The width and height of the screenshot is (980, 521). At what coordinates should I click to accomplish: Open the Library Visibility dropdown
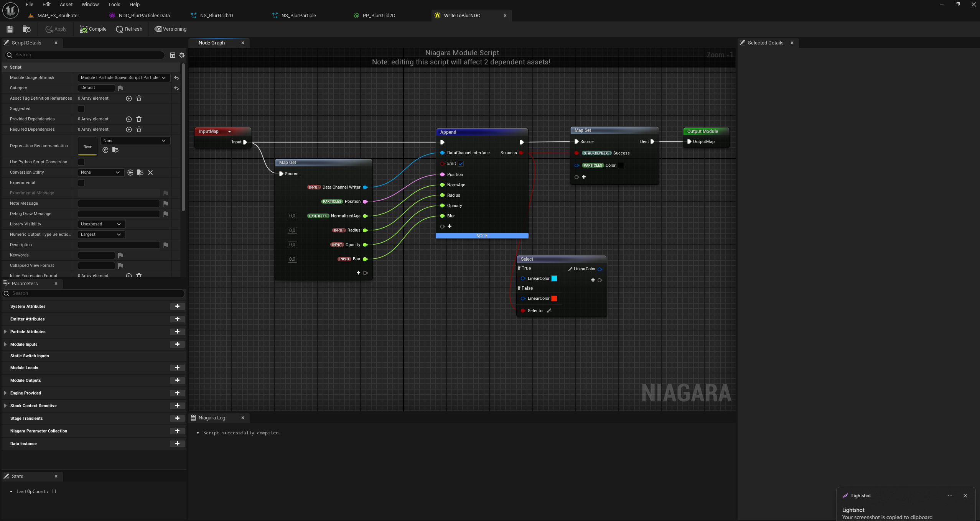click(101, 224)
